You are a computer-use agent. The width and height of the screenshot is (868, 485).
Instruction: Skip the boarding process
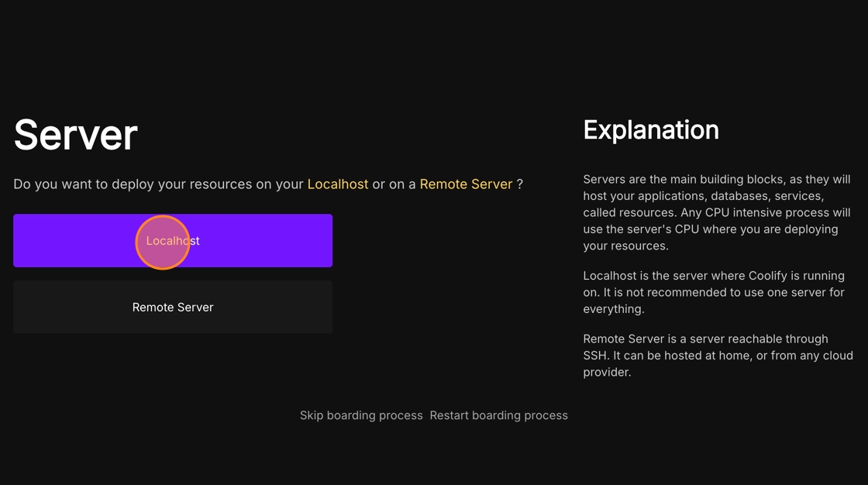point(361,415)
